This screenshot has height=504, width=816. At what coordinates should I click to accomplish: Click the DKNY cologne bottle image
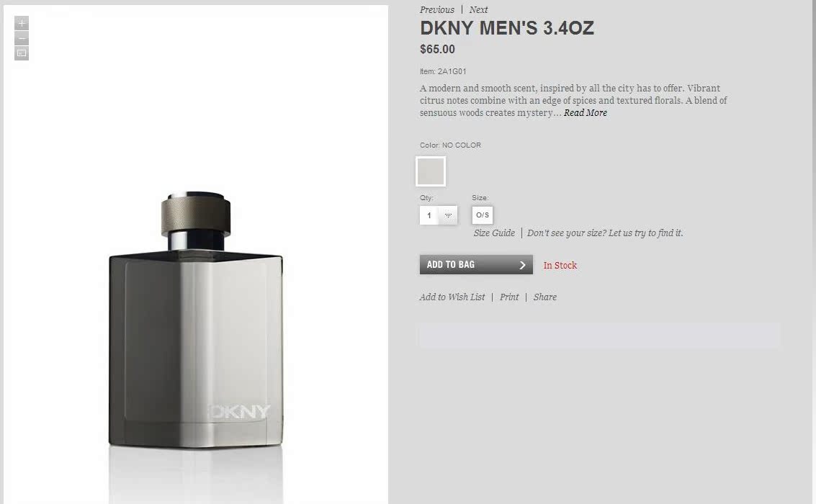click(x=196, y=320)
